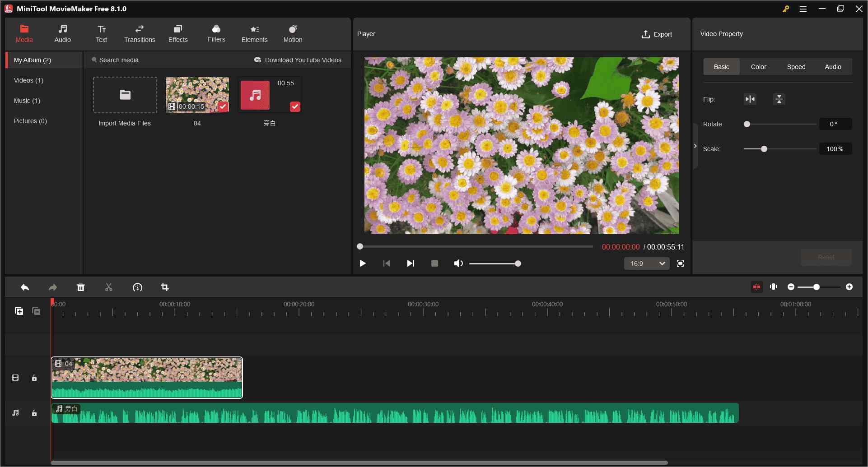Open the Text tab

coord(102,34)
